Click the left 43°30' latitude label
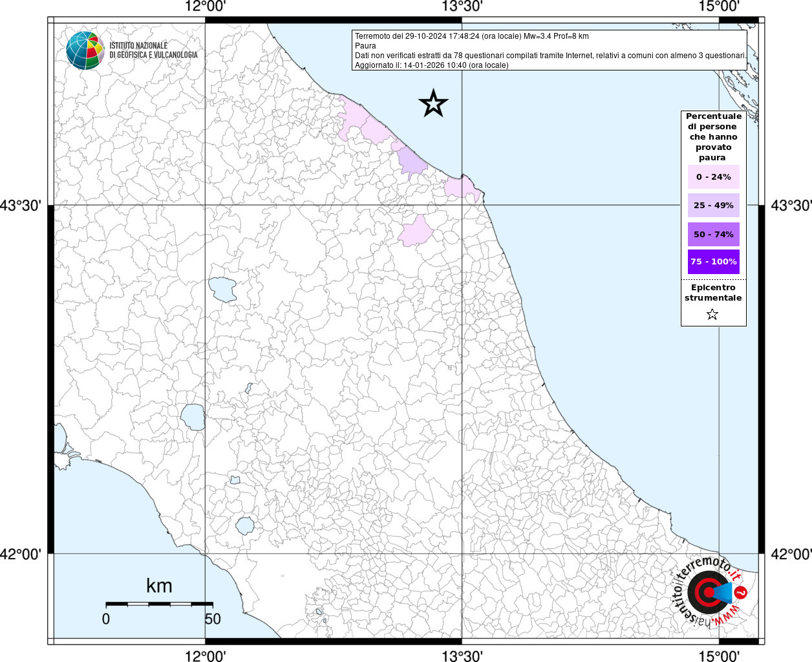The image size is (812, 662). (21, 206)
